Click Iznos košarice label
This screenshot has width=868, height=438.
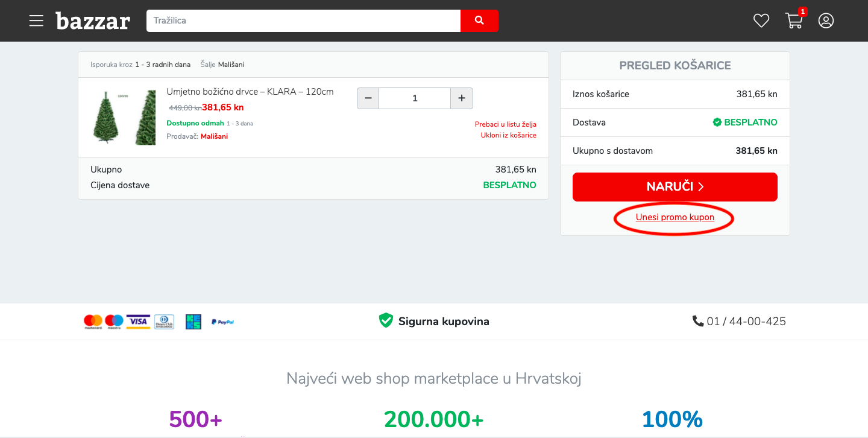coord(601,94)
